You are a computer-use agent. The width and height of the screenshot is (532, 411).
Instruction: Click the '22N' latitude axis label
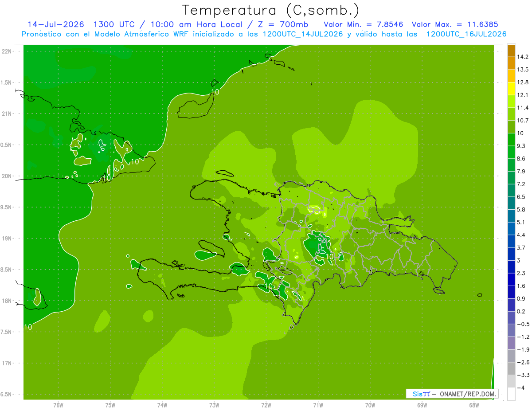(7, 51)
